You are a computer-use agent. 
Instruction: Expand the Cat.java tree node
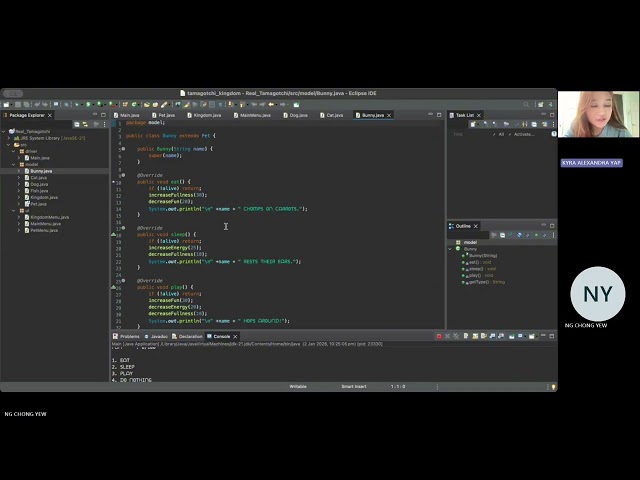[19, 177]
